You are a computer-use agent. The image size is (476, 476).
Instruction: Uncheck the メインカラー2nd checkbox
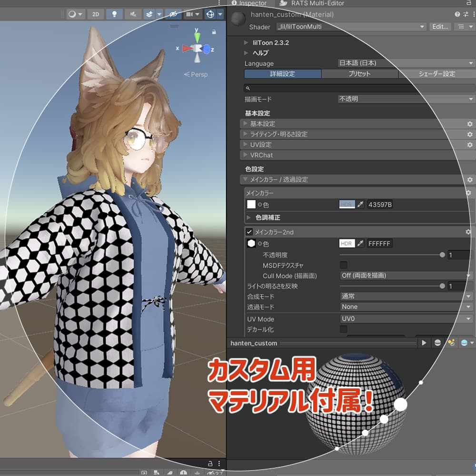click(x=249, y=232)
